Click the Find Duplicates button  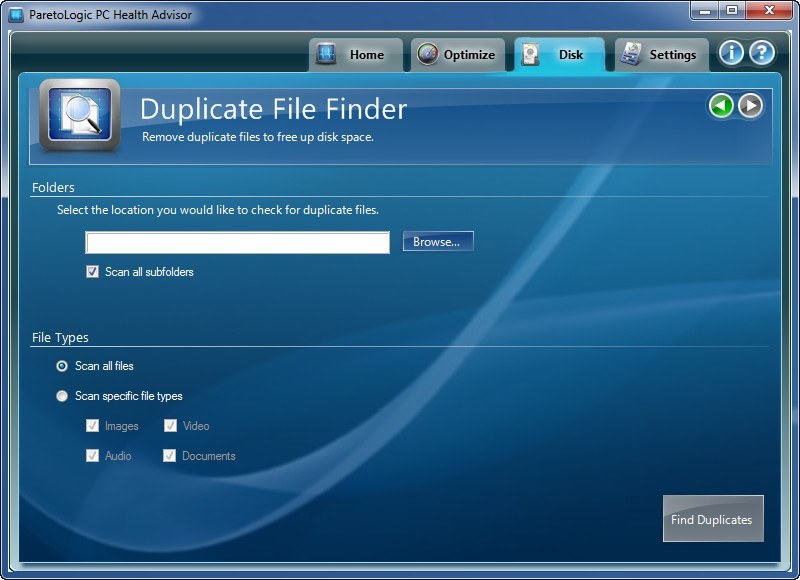(713, 519)
